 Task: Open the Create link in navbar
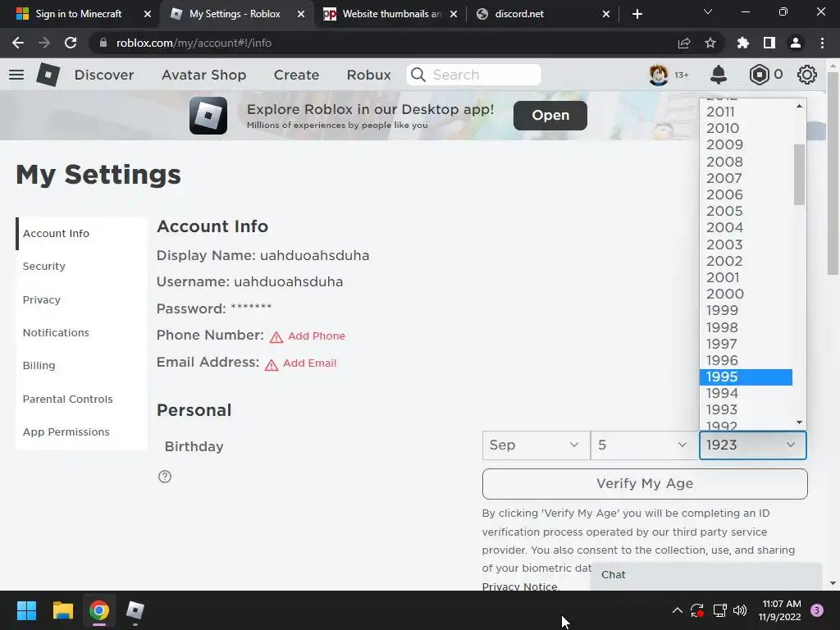(x=296, y=75)
